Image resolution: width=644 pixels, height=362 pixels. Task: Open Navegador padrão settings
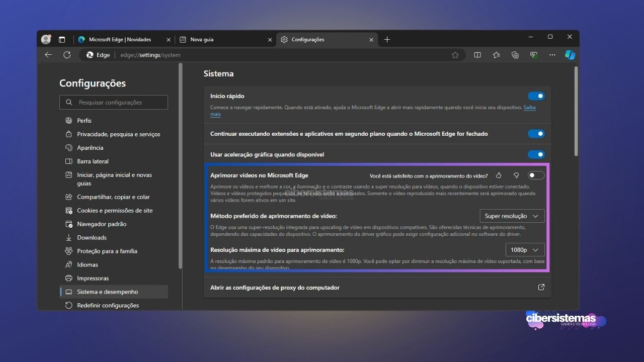114,224
